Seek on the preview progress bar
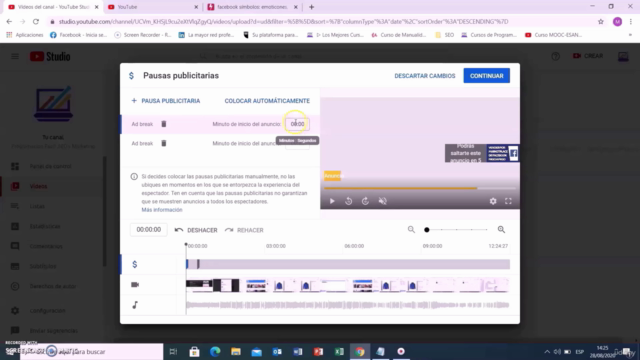Viewport: 640px width, 360px height. point(420,188)
